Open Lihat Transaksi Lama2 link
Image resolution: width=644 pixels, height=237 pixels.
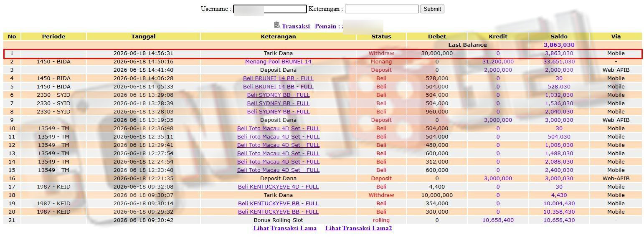coord(359,228)
